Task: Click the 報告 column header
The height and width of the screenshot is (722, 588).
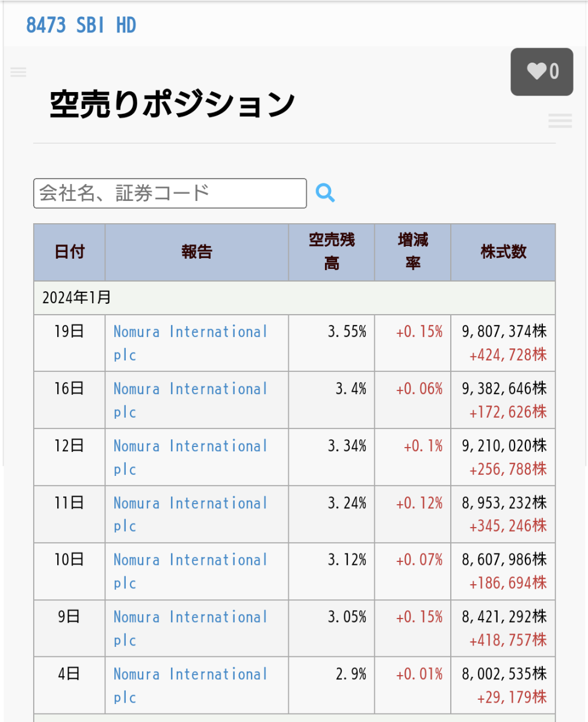Action: click(x=197, y=252)
